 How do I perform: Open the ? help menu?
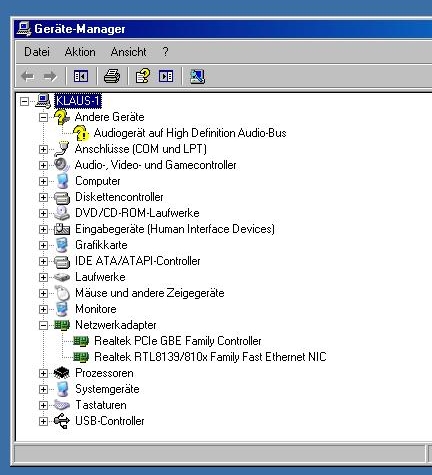coord(165,52)
